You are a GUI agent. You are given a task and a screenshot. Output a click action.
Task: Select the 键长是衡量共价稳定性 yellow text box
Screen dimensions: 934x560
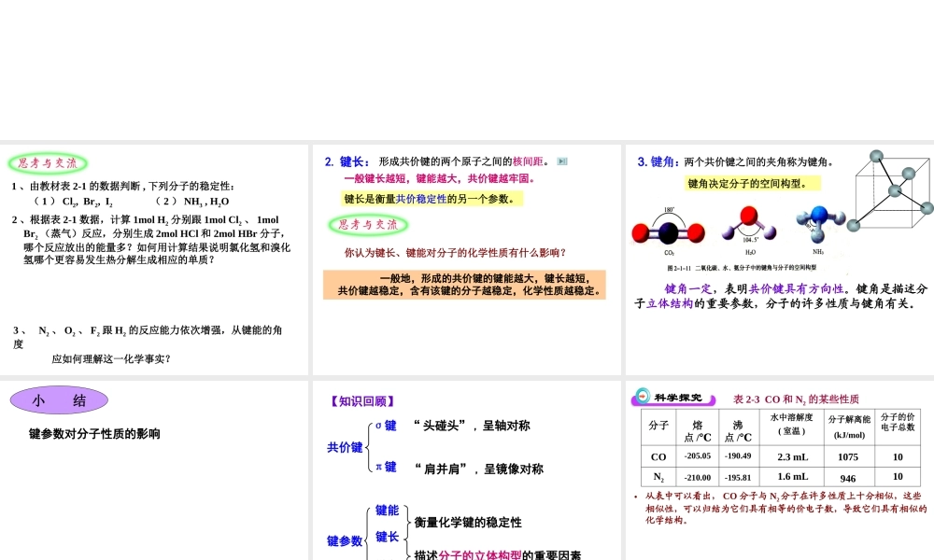coord(429,199)
